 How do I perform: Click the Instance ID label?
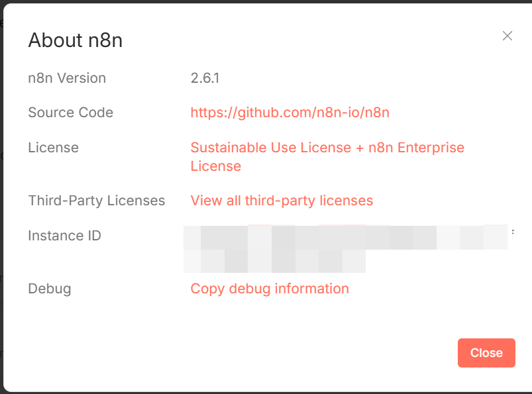coord(64,236)
